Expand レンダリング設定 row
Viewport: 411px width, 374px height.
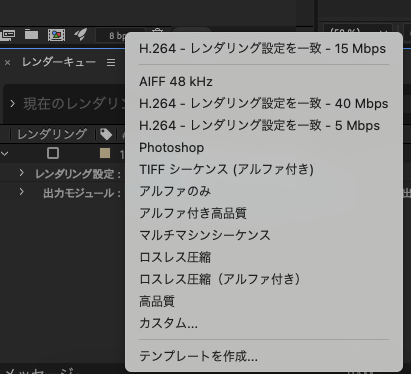pos(22,173)
